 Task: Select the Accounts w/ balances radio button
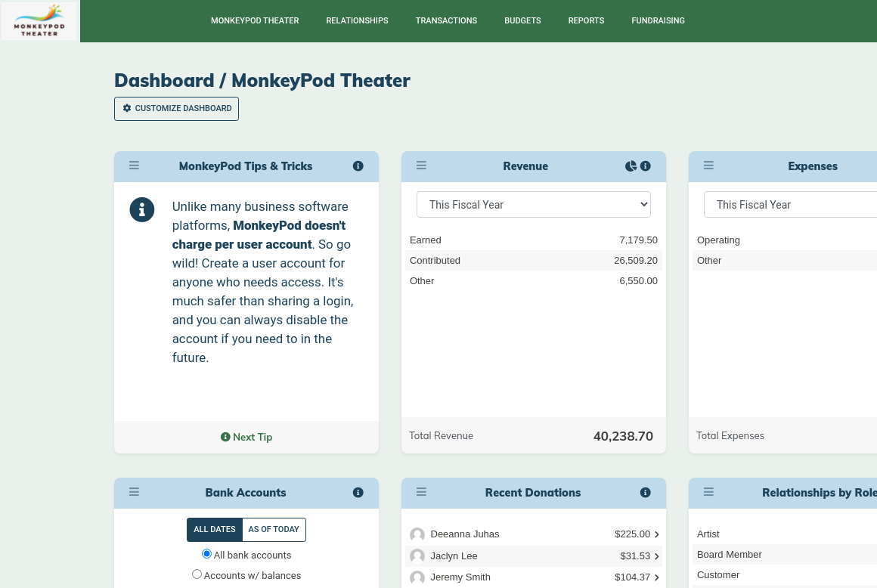coord(197,574)
